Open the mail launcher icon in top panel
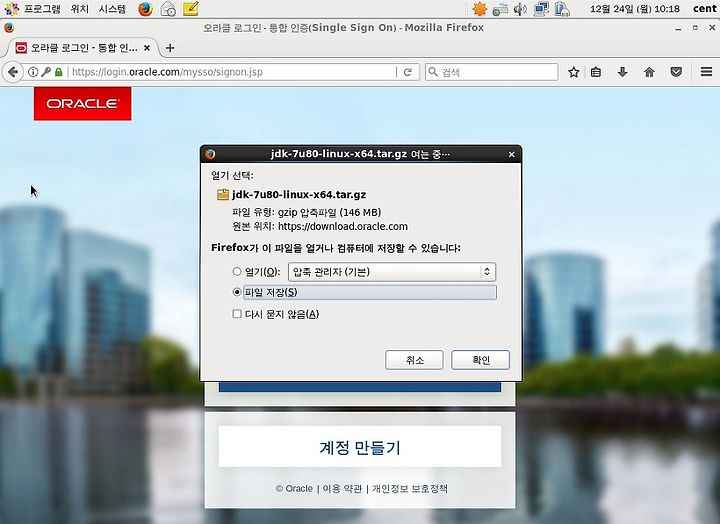Viewport: 720px width, 524px height. click(169, 9)
